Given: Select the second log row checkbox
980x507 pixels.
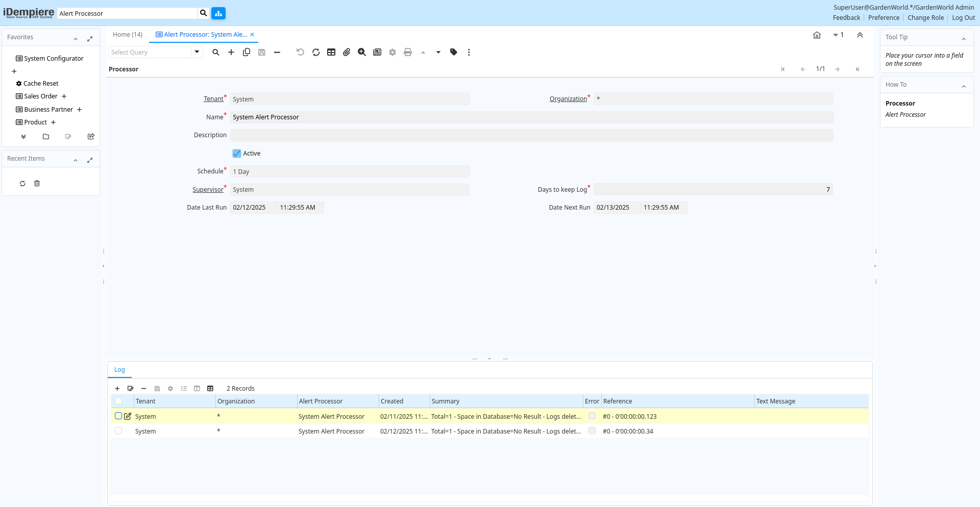Looking at the screenshot, I should pos(118,431).
